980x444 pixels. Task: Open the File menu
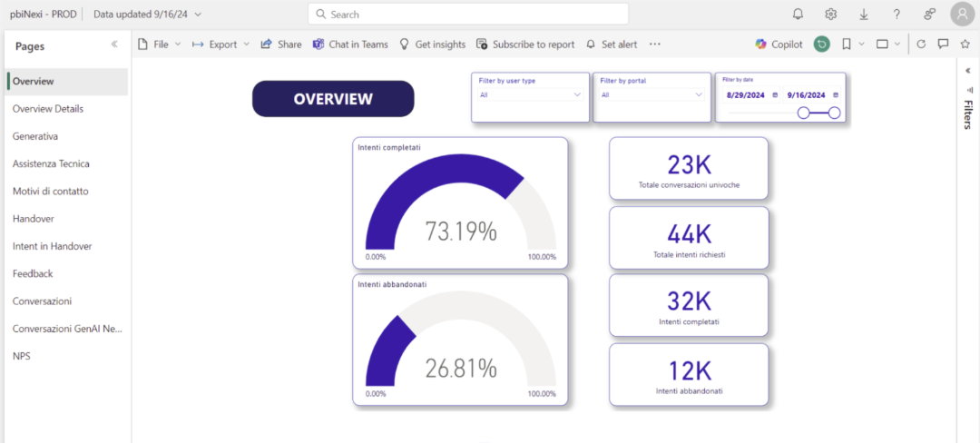click(x=160, y=44)
